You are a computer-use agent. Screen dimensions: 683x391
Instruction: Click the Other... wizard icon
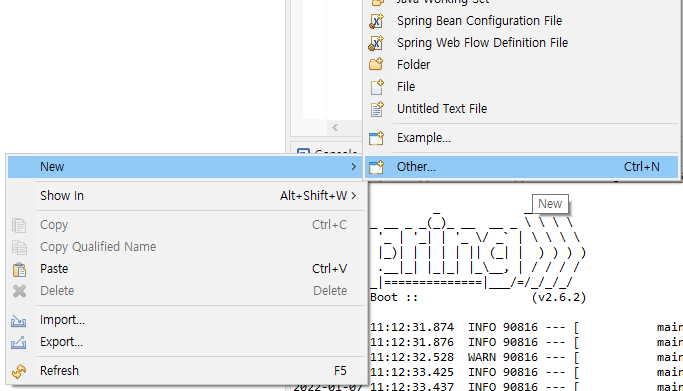pyautogui.click(x=376, y=167)
